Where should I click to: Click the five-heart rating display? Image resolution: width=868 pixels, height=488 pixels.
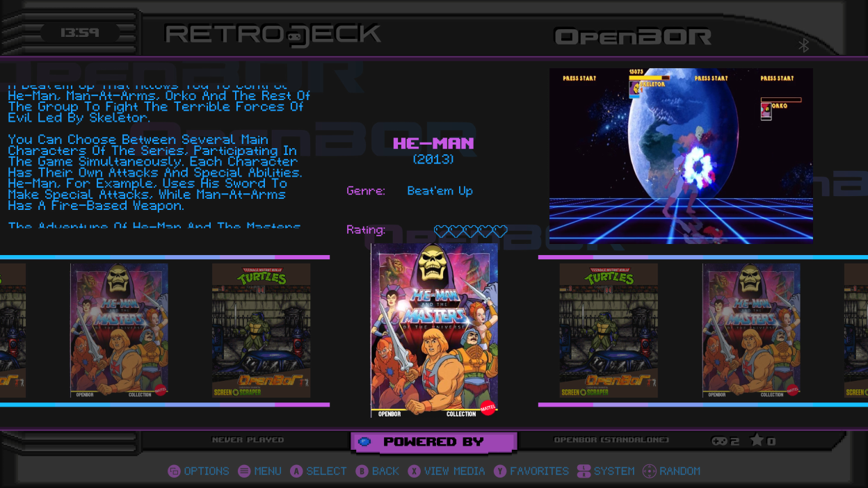point(471,231)
